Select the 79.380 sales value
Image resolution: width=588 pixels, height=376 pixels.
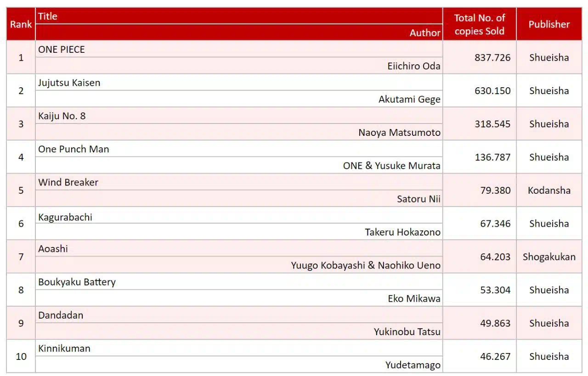point(495,190)
